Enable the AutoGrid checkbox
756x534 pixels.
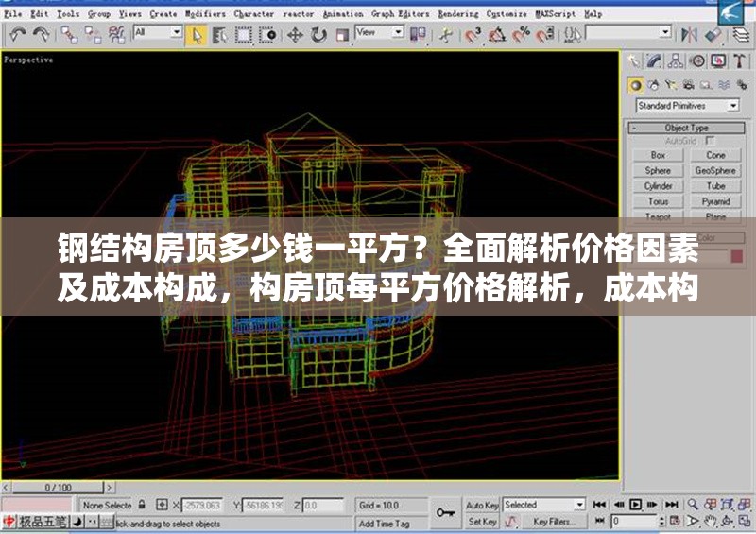pyautogui.click(x=710, y=141)
